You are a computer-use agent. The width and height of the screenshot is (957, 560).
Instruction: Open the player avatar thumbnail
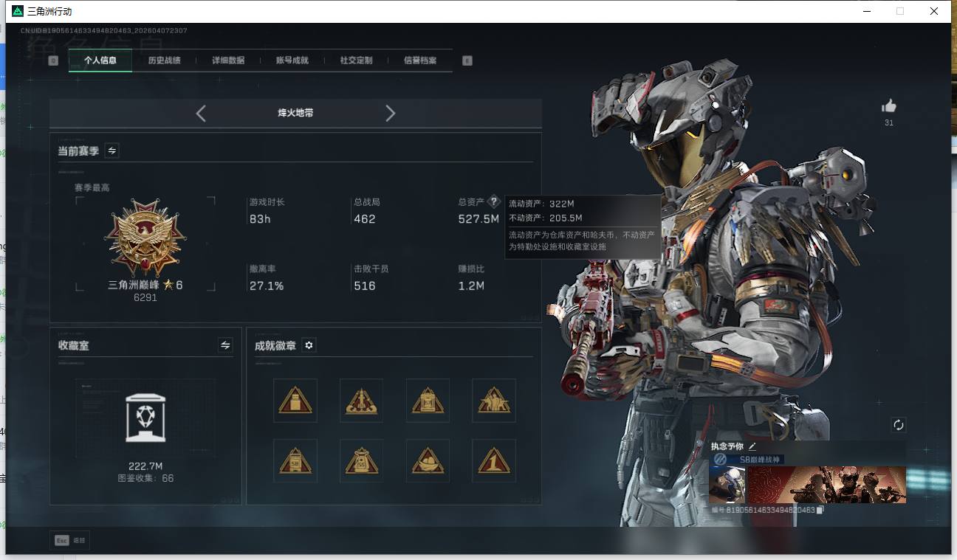[x=727, y=485]
